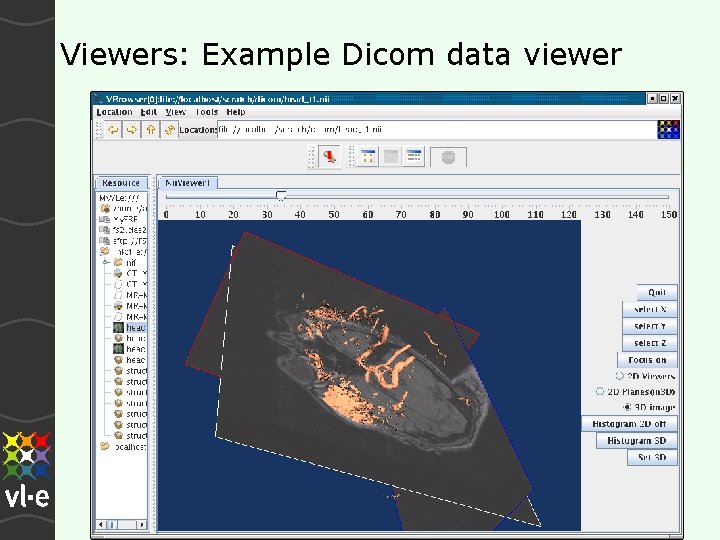Close the VBrowser window
Image resolution: width=720 pixels, height=540 pixels.
[x=675, y=98]
